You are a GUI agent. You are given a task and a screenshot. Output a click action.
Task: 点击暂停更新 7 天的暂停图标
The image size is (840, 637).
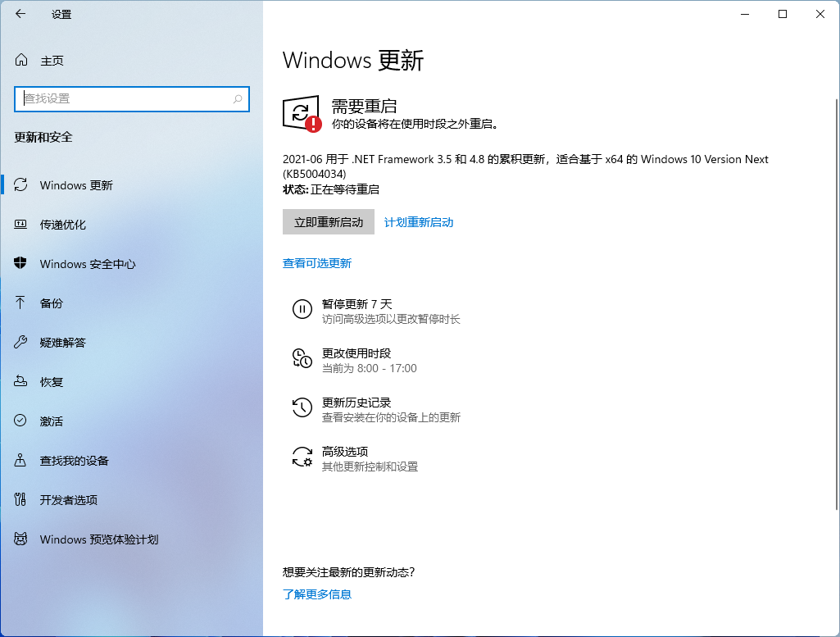[302, 309]
